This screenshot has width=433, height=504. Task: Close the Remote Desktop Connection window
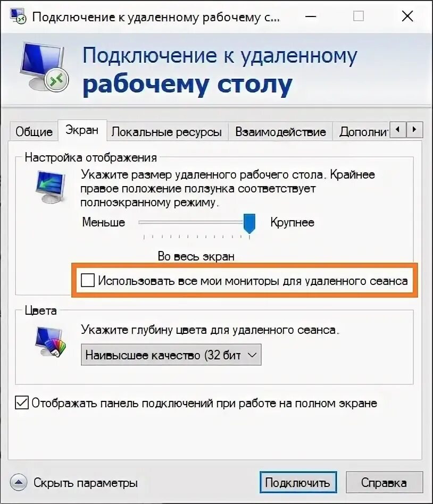(407, 16)
